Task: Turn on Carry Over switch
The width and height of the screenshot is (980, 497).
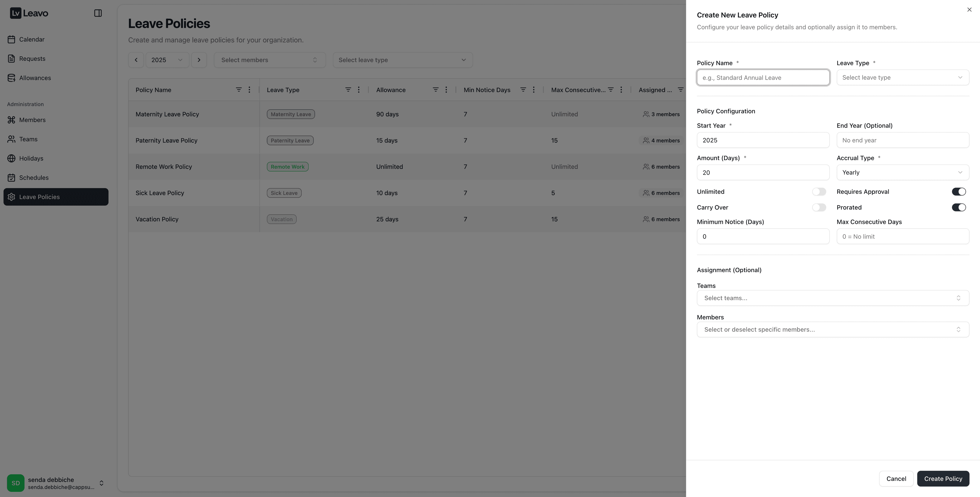Action: tap(819, 207)
